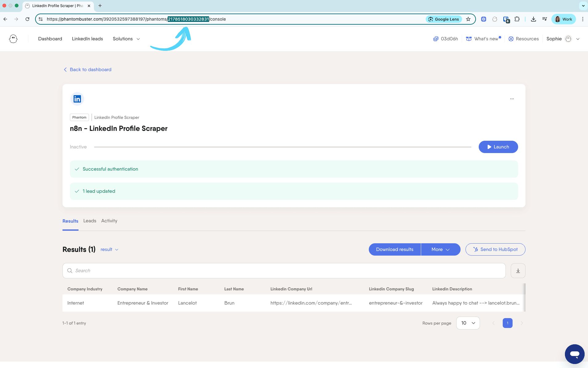588x368 pixels.
Task: Open the Resources menu
Action: pos(524,39)
